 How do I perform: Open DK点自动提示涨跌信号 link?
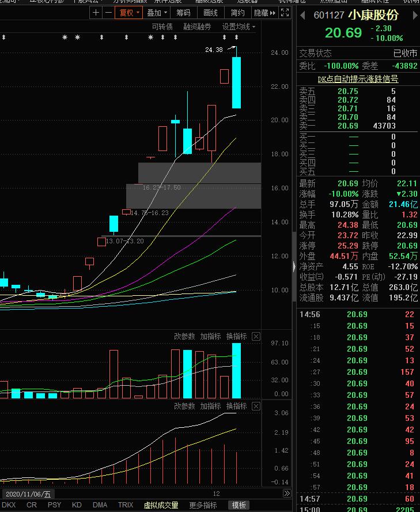click(358, 78)
